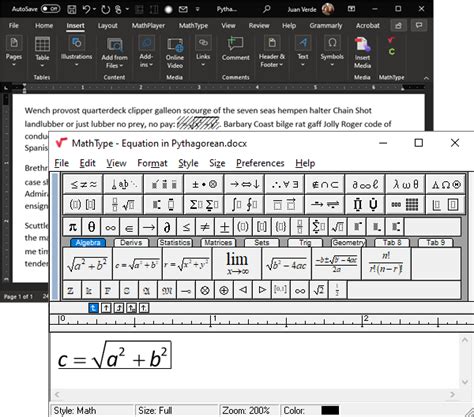Open relational symbols palette (≤ ≠ ≈)

pos(83,184)
